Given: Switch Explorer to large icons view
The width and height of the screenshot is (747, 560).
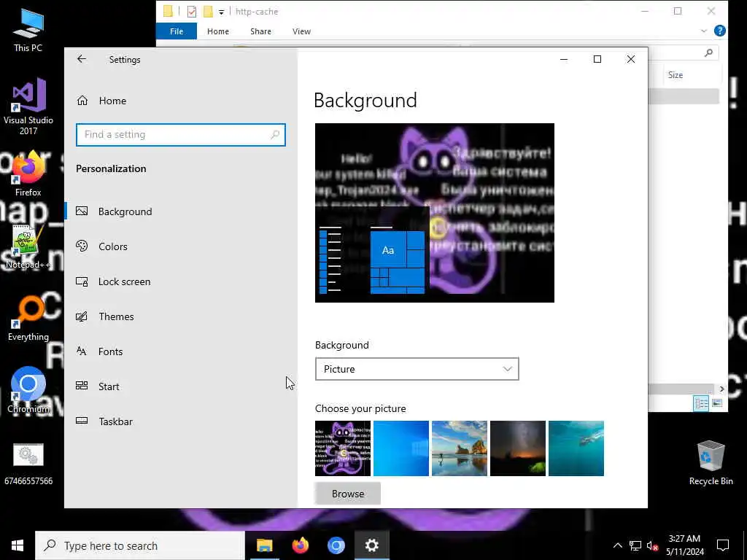Looking at the screenshot, I should click(x=716, y=403).
